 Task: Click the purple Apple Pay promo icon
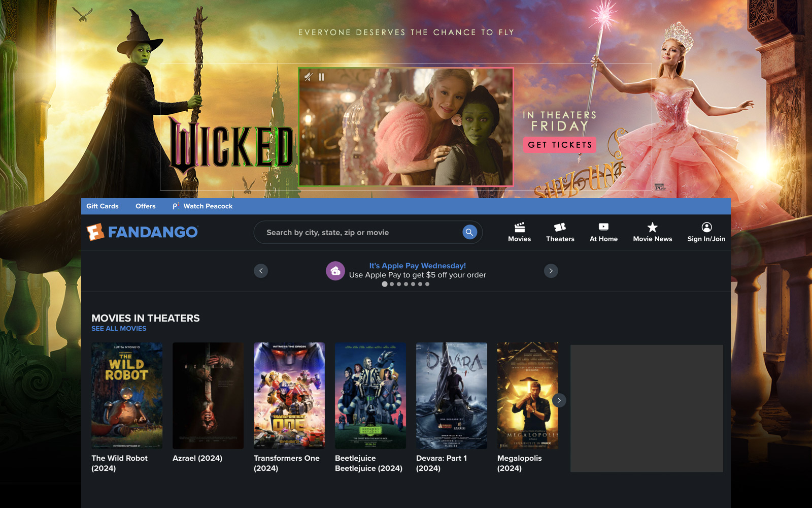point(335,271)
